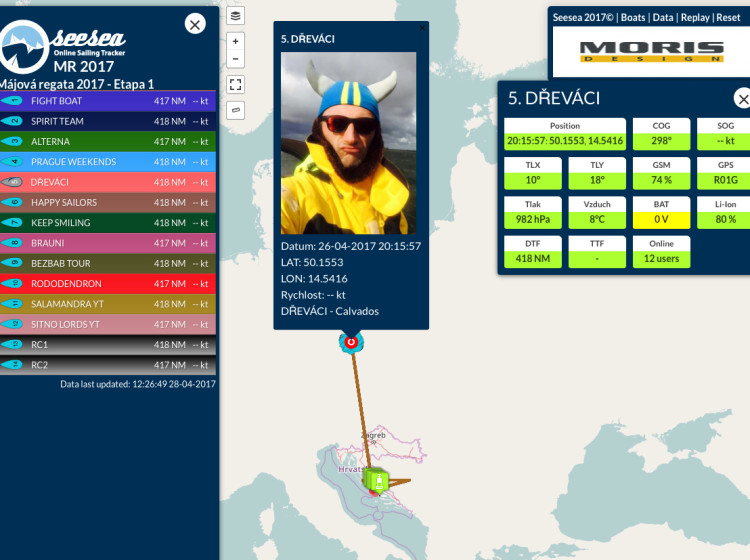This screenshot has width=750, height=560.
Task: Select SALAMANDRA YT row name
Action: 67,304
